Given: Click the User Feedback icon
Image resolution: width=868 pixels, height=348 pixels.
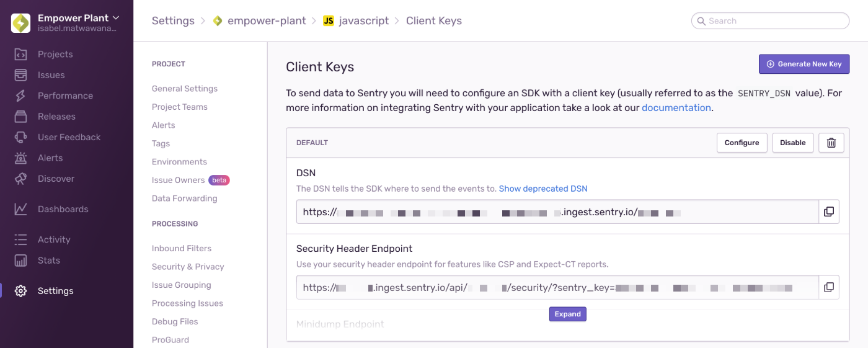Looking at the screenshot, I should pyautogui.click(x=20, y=137).
